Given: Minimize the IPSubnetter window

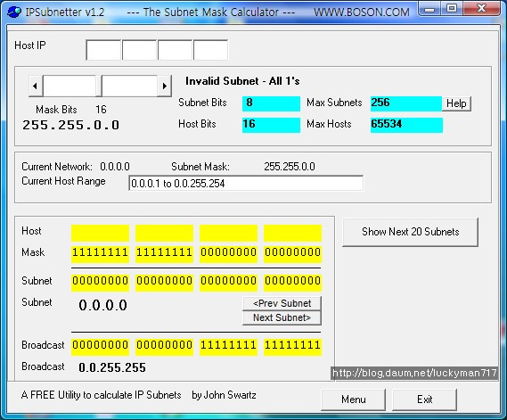Looking at the screenshot, I should point(429,8).
